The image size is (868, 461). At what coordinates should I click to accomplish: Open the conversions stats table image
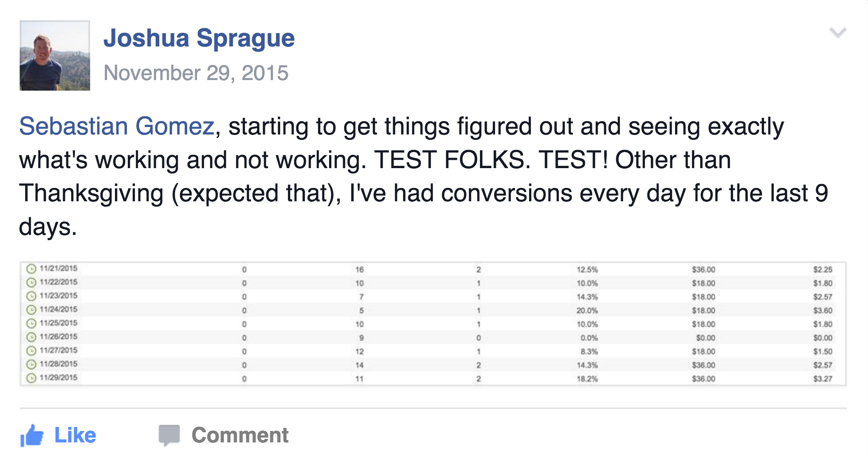pyautogui.click(x=433, y=324)
